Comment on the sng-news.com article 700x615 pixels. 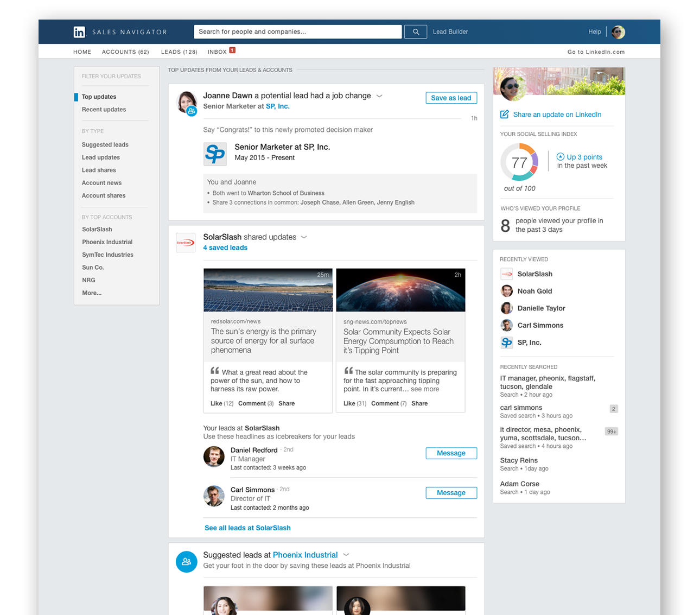[385, 404]
